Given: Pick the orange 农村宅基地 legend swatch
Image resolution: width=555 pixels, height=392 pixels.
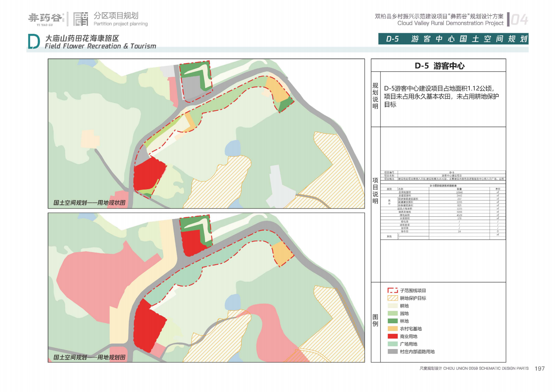Looking at the screenshot, I should pos(392,328).
